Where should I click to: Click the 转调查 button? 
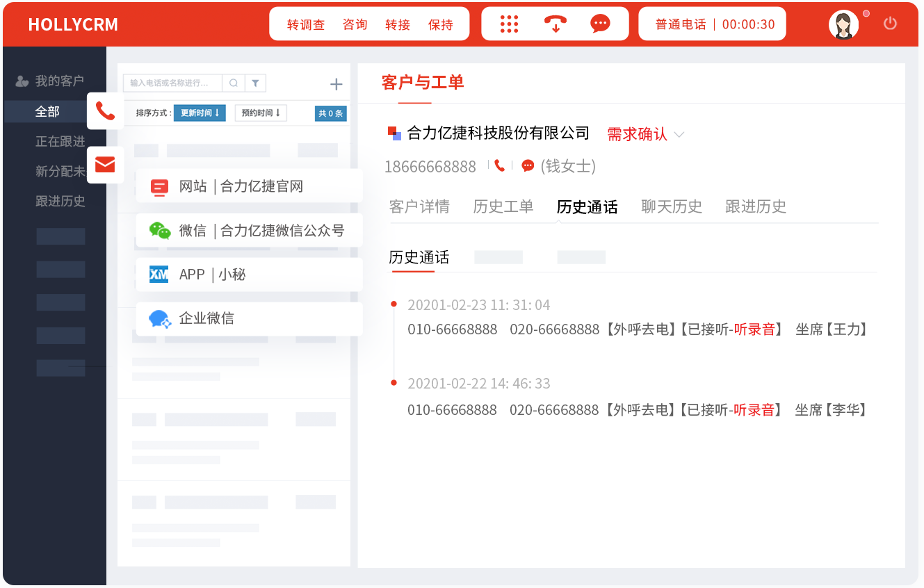point(306,24)
